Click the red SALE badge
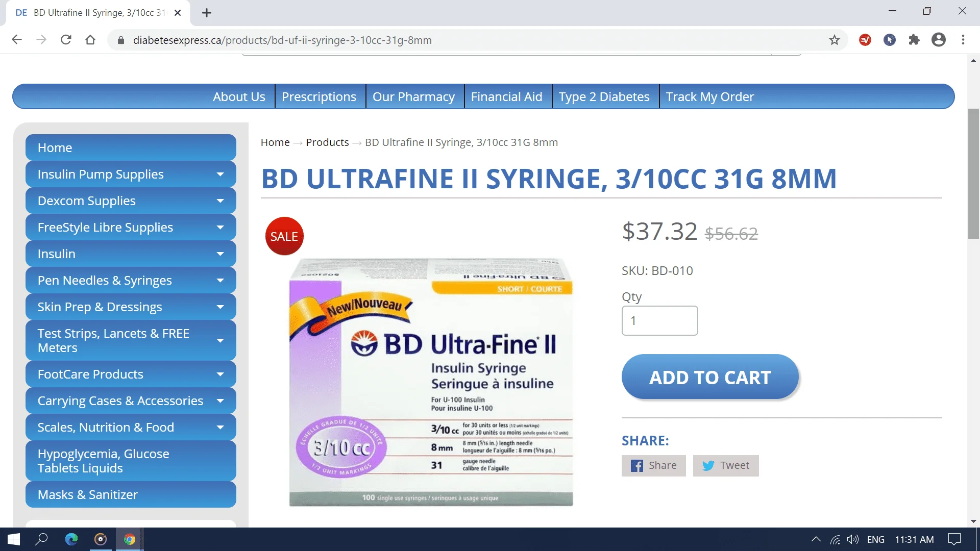The image size is (980, 551). point(284,236)
